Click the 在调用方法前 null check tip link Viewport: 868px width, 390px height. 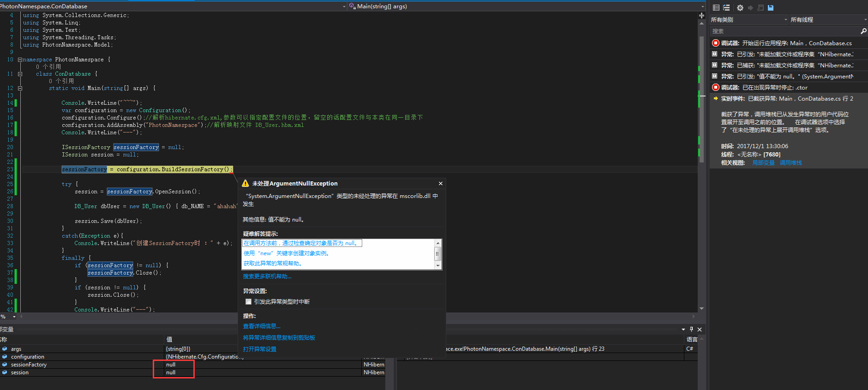tap(302, 243)
